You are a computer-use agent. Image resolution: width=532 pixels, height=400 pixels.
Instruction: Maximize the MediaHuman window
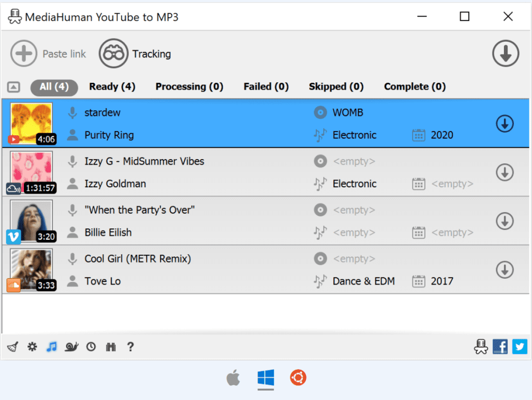(x=464, y=16)
